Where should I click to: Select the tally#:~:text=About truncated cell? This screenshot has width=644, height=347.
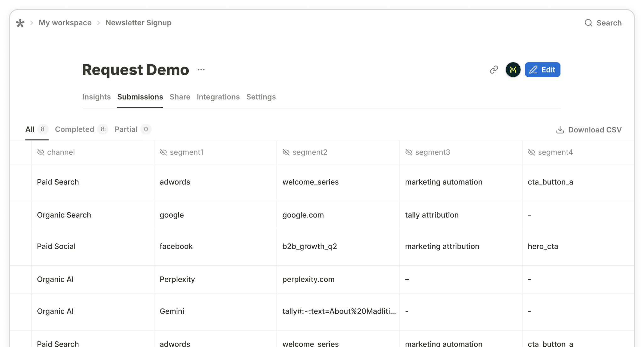tap(339, 311)
